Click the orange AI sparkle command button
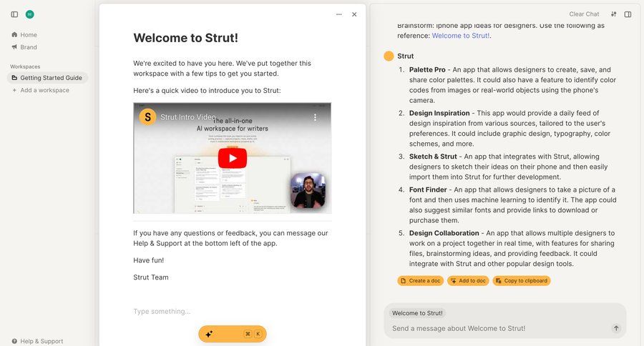The width and height of the screenshot is (644, 346). (x=232, y=334)
